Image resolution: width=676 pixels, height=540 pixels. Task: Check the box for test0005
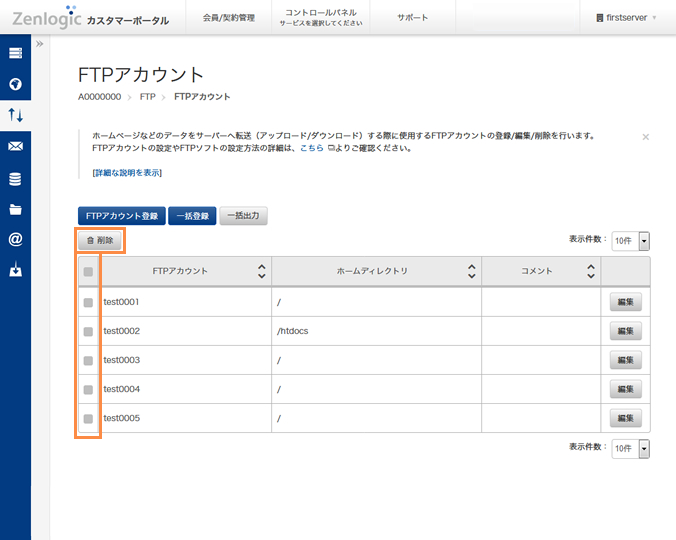click(x=88, y=418)
